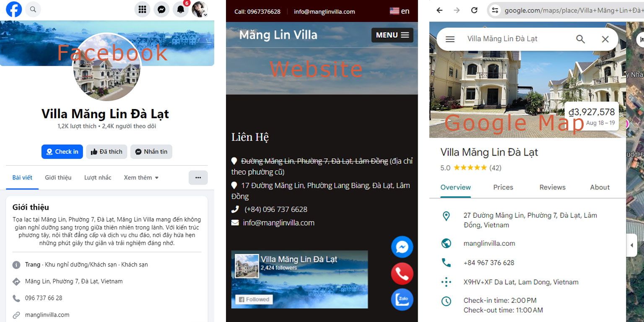Expand the website MENU button
The height and width of the screenshot is (322, 644).
coord(392,35)
